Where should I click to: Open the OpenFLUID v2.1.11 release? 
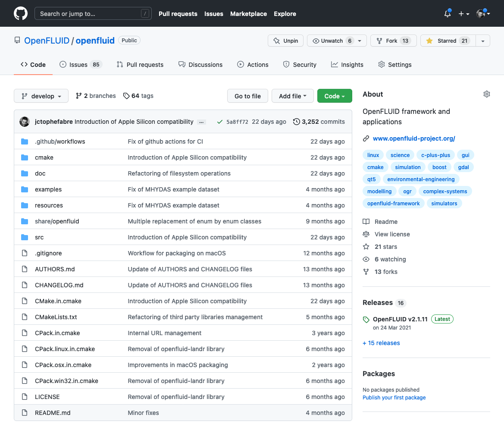[400, 319]
